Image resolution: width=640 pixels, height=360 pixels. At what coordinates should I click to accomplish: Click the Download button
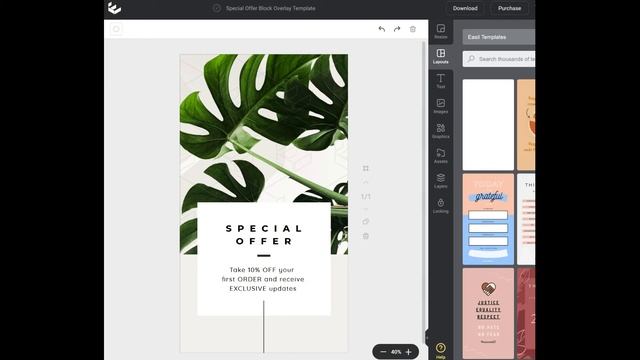(x=465, y=8)
